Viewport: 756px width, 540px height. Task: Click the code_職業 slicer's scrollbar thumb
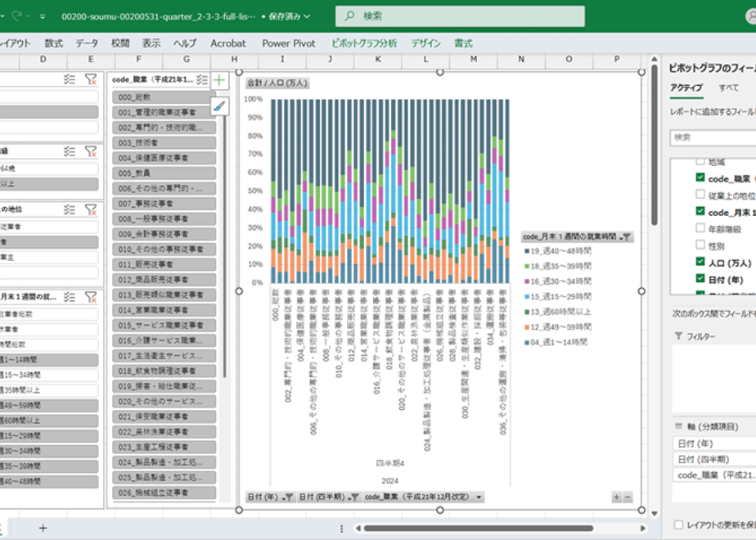[x=224, y=246]
